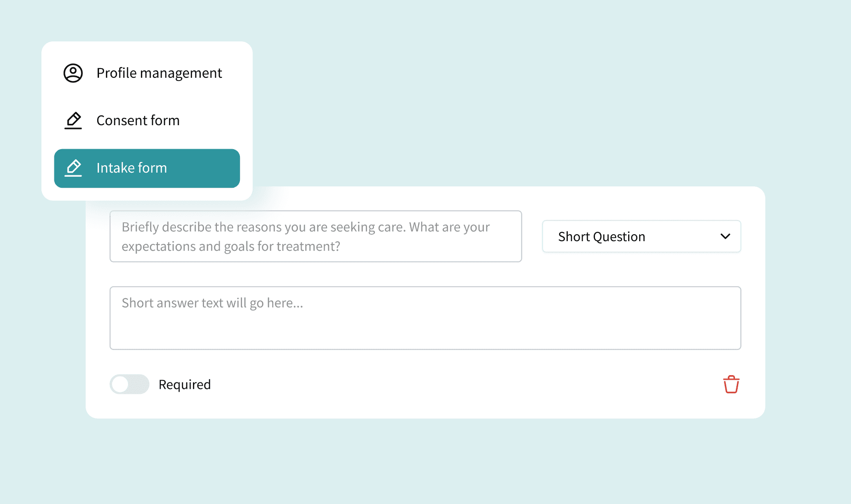Click the 'Intake form' label text
The width and height of the screenshot is (851, 504).
(x=132, y=168)
